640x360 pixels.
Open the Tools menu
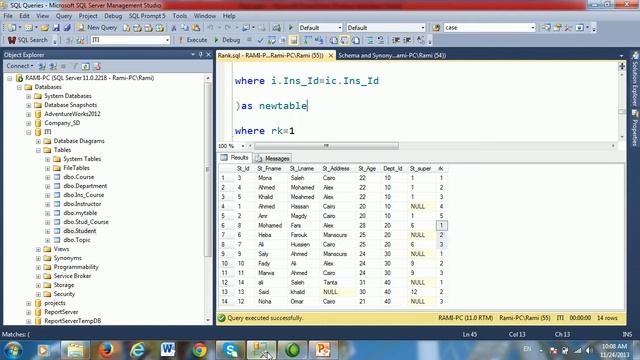coord(180,16)
